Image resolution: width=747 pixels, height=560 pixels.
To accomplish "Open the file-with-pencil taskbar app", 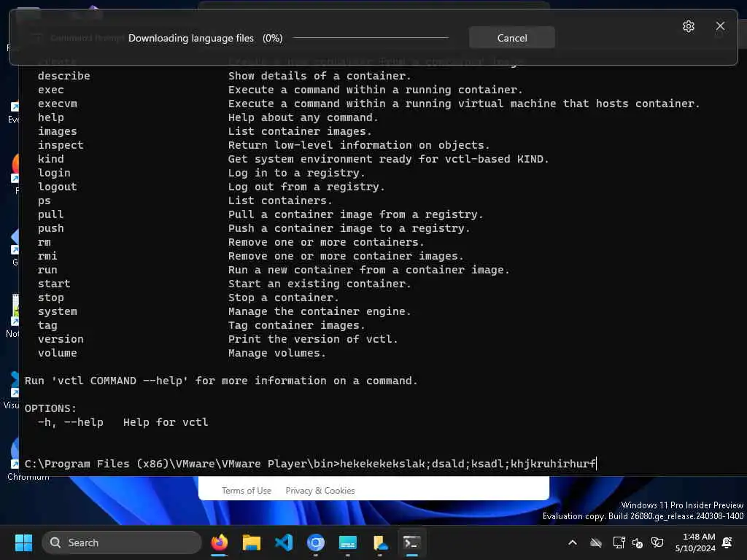I will click(x=379, y=542).
